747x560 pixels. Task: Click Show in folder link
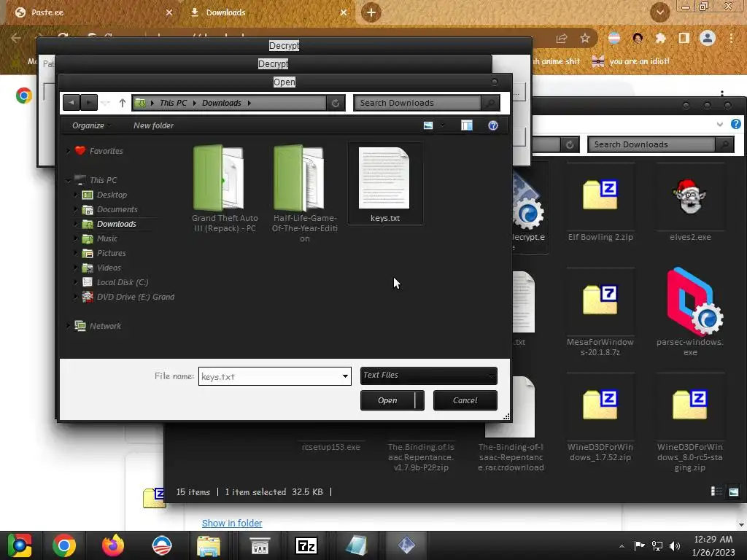pyautogui.click(x=232, y=524)
